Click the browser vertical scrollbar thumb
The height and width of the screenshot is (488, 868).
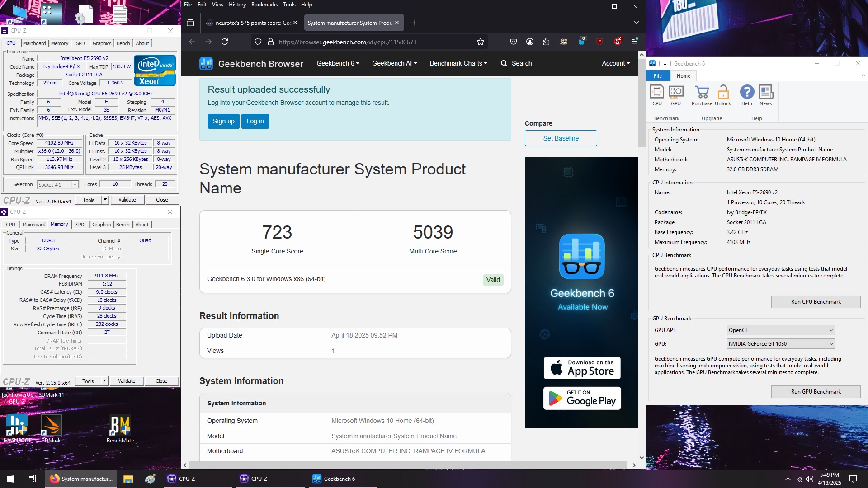642,102
